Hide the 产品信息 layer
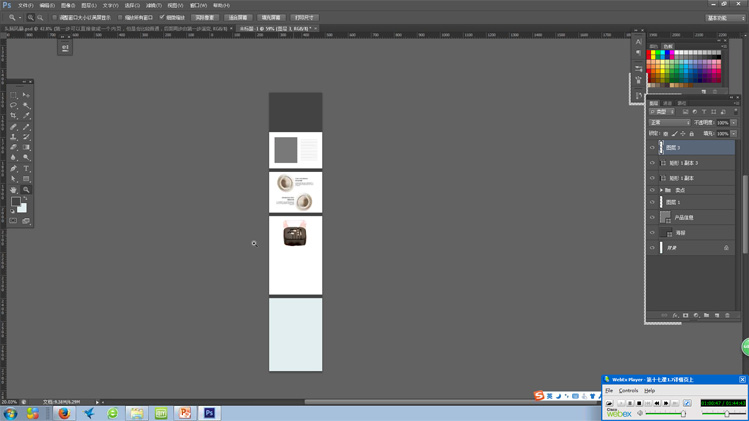 coord(652,217)
